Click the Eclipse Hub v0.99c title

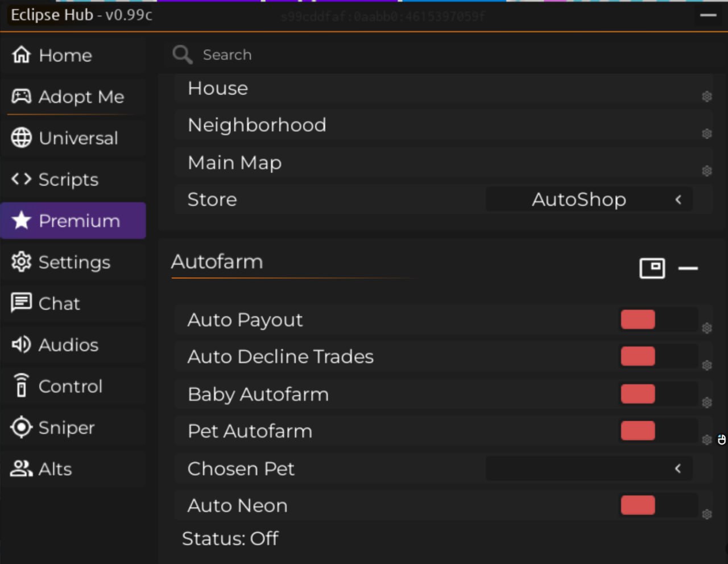tap(82, 15)
